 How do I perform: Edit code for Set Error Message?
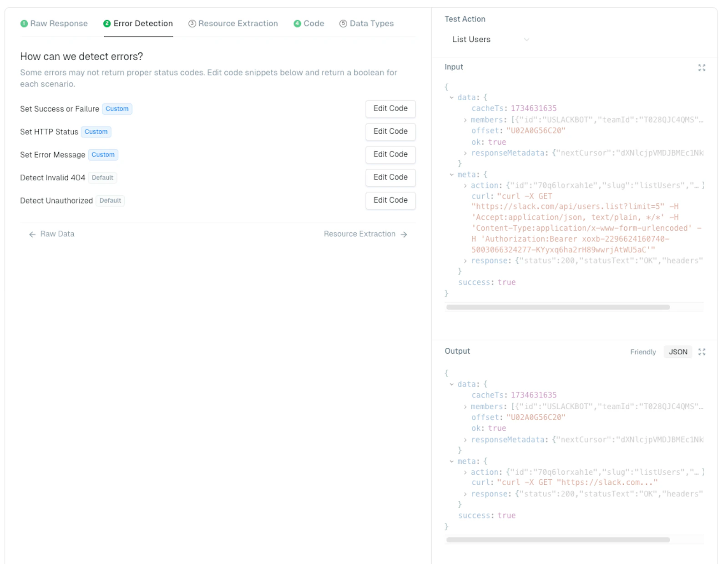(x=390, y=154)
